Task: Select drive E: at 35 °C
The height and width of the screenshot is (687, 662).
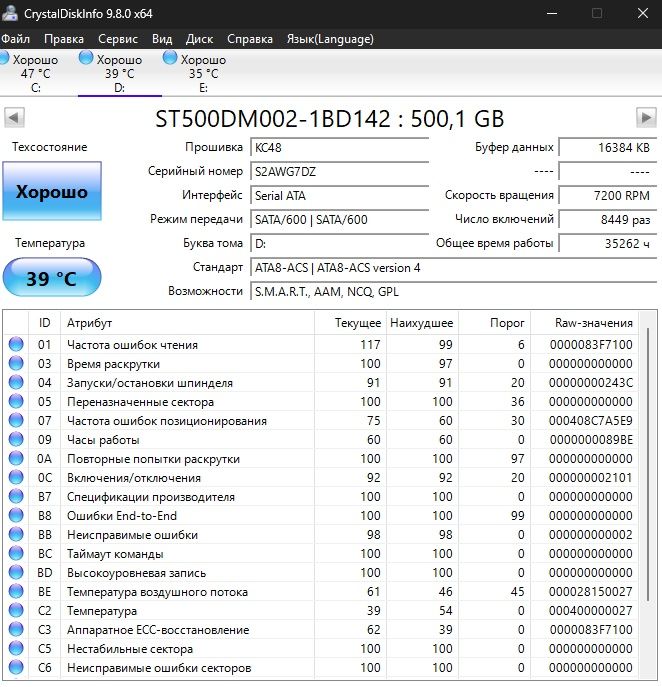Action: 203,73
